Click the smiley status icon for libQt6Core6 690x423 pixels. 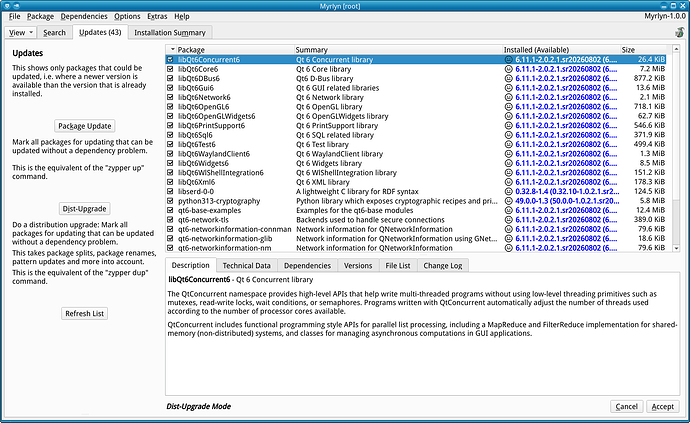508,69
